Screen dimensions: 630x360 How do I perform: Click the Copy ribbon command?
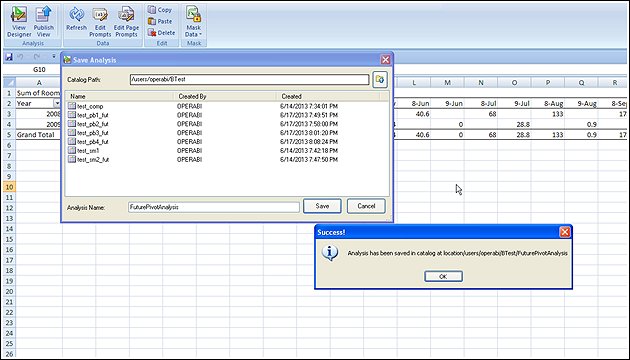[x=160, y=10]
